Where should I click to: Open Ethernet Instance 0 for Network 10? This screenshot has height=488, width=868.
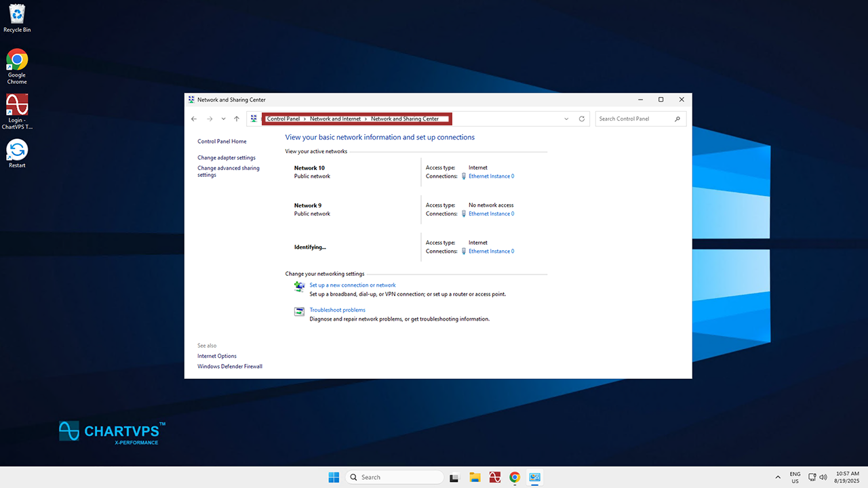(x=491, y=176)
